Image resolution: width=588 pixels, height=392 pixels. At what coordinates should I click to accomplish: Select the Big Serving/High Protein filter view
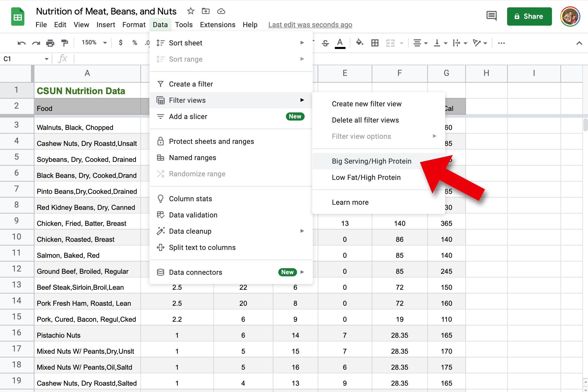pos(371,161)
